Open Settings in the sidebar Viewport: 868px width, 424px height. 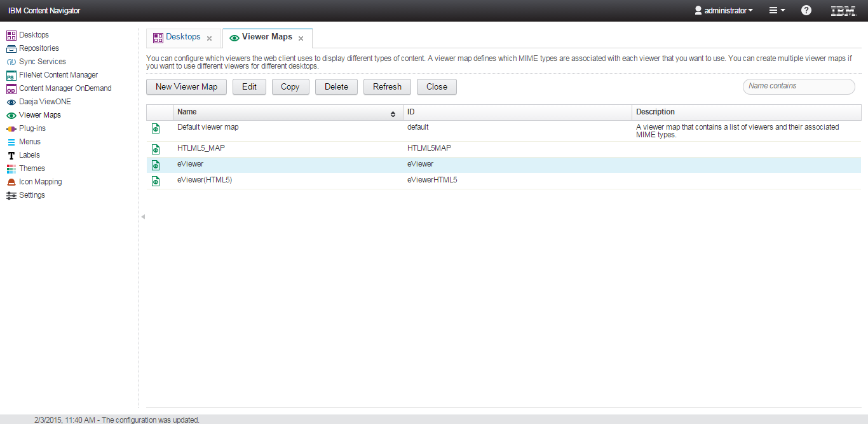[x=32, y=195]
